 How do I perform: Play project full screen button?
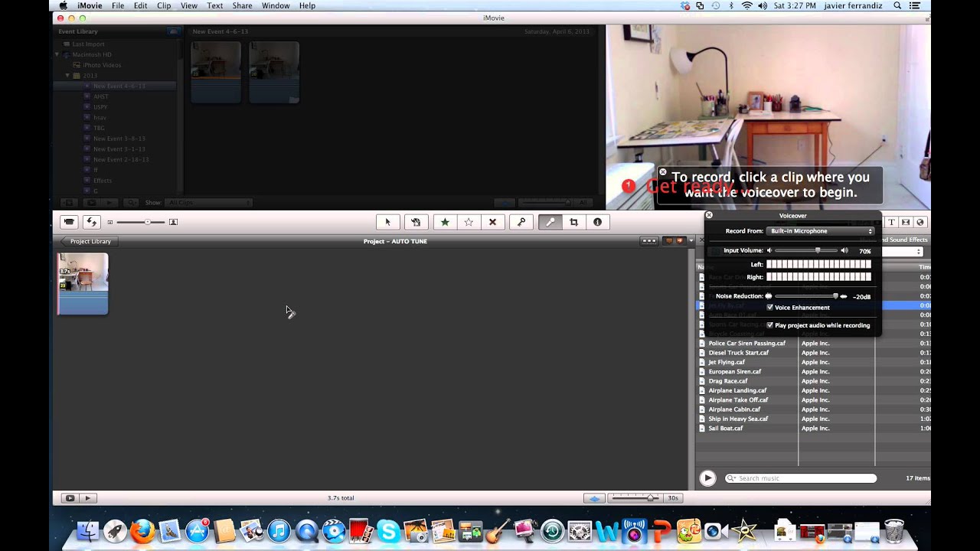pos(70,498)
